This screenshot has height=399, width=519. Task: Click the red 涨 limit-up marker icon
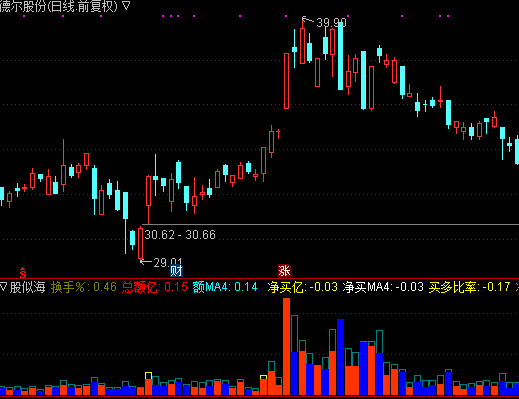pos(284,271)
